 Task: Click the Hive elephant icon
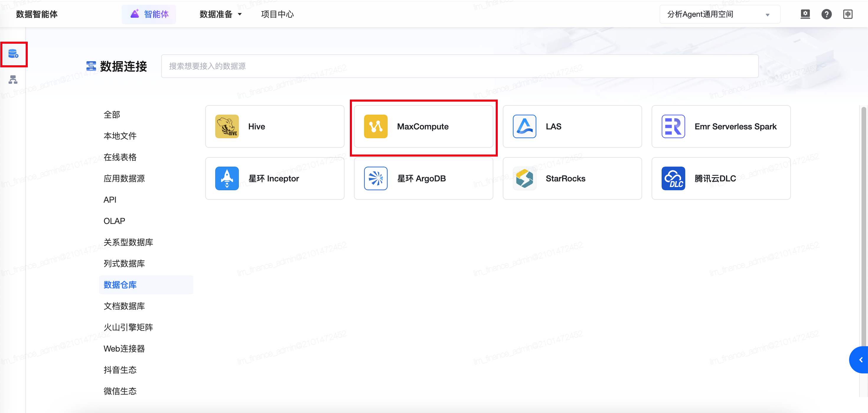[x=227, y=126]
